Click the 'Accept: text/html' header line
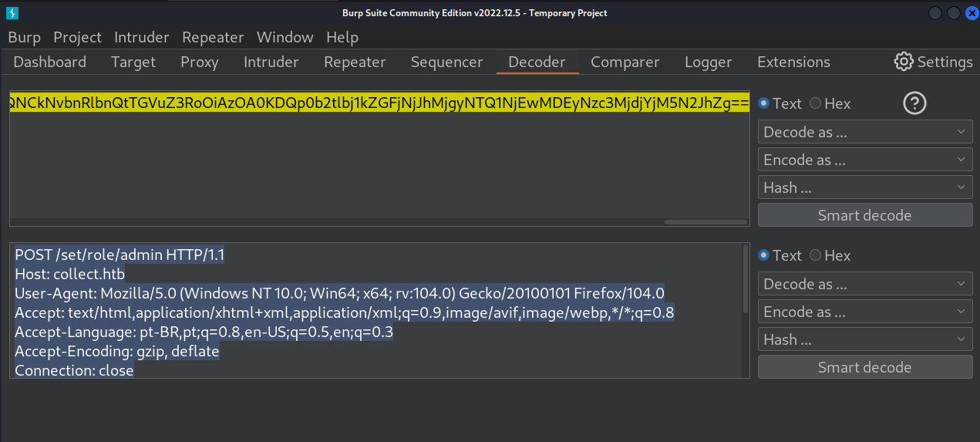 [x=345, y=312]
